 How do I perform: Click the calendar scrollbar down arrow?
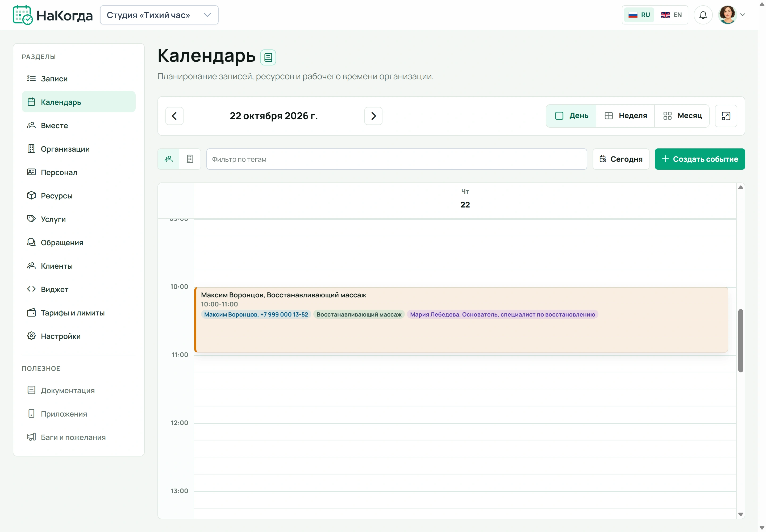click(741, 514)
